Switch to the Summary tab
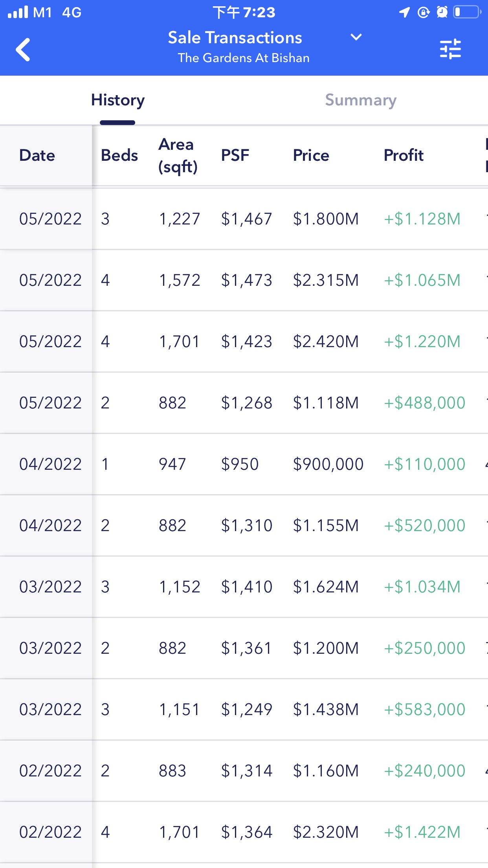This screenshot has width=488, height=868. coord(360,100)
